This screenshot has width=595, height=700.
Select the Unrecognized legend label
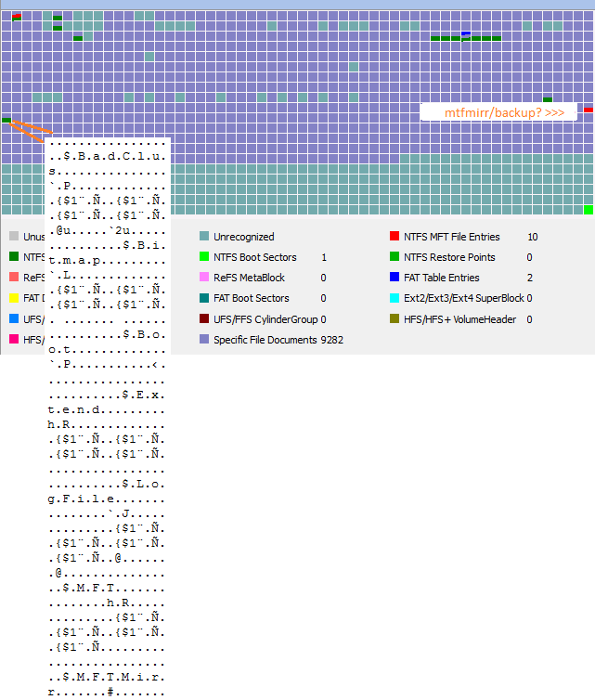click(243, 237)
